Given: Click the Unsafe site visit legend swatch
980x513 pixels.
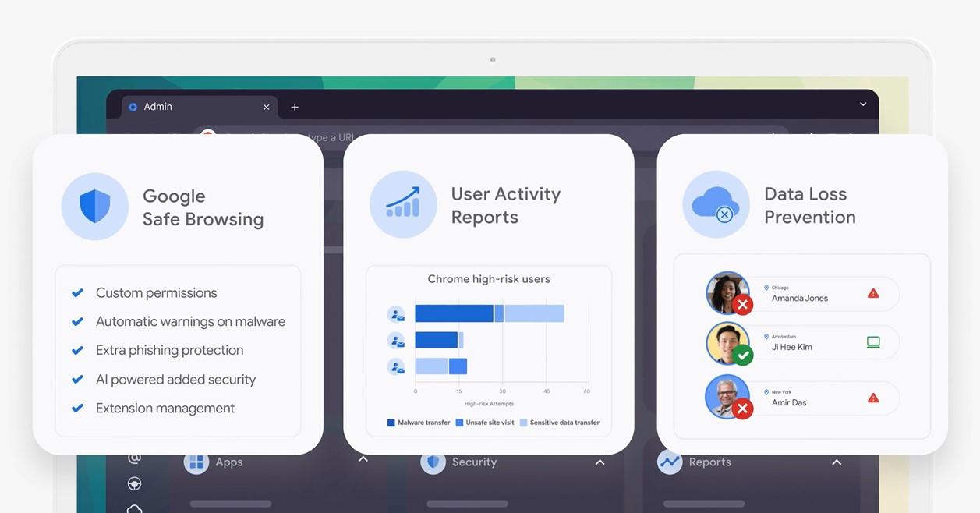Looking at the screenshot, I should (460, 423).
